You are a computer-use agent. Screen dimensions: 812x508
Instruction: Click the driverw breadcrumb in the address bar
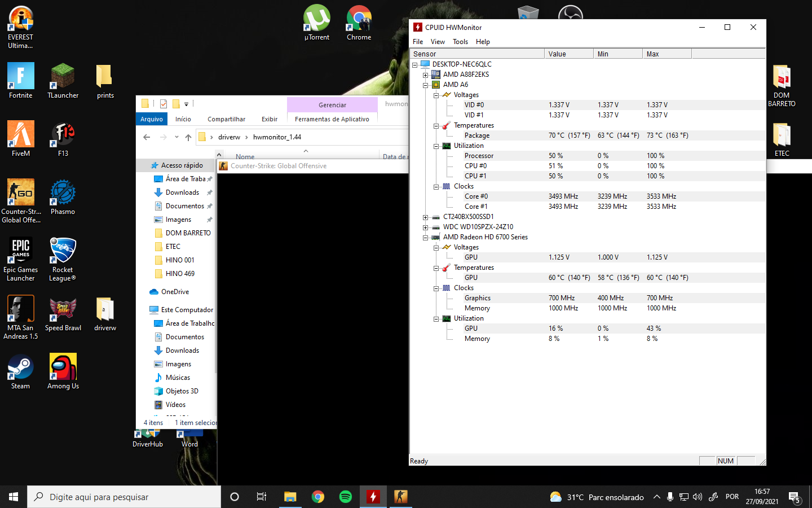pyautogui.click(x=229, y=137)
